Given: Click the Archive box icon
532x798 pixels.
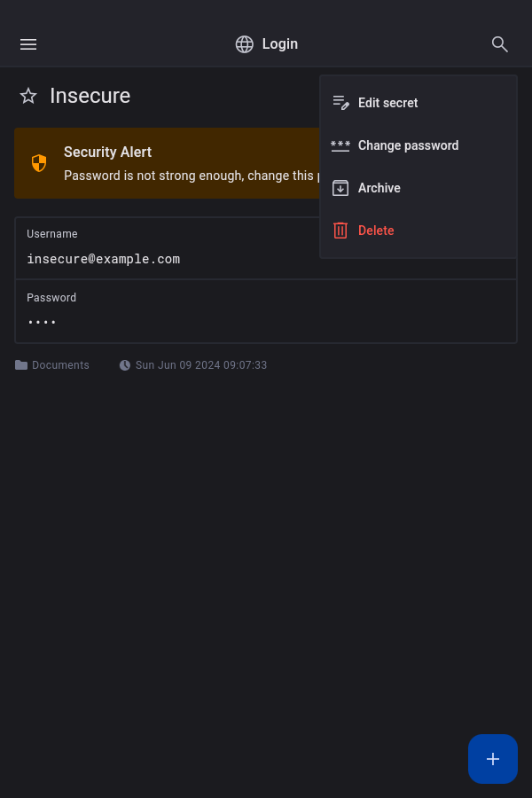Looking at the screenshot, I should pos(340,188).
